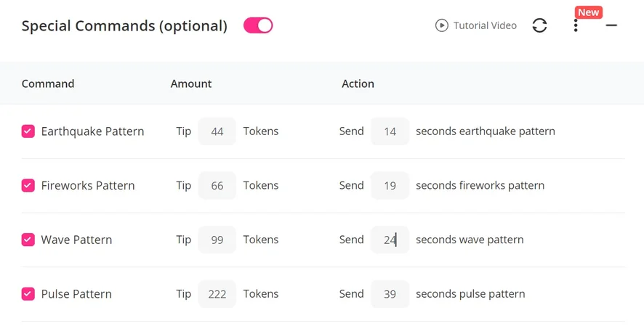Viewport: 644px width, 326px height.
Task: Uncheck the Fireworks Pattern checkbox
Action: click(28, 185)
